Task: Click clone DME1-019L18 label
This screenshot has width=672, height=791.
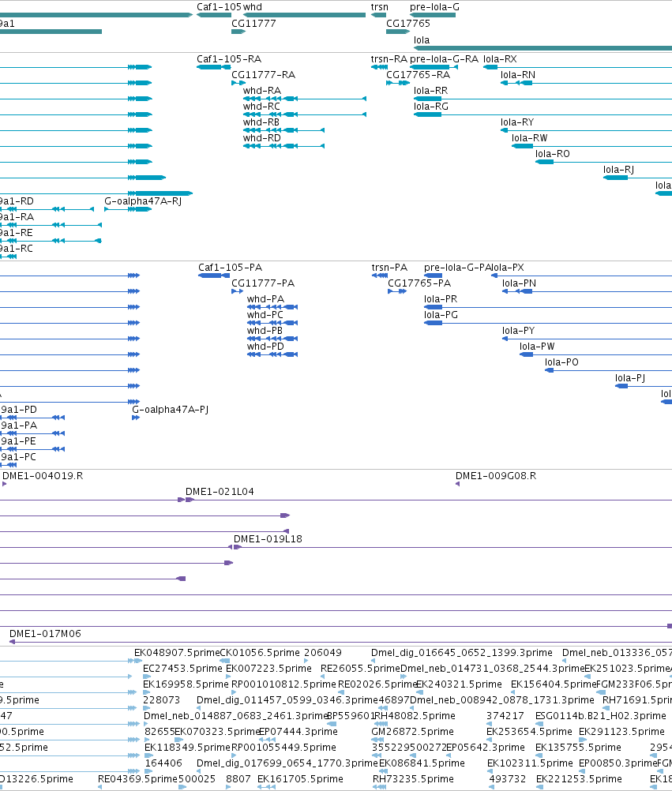Action: [x=268, y=539]
